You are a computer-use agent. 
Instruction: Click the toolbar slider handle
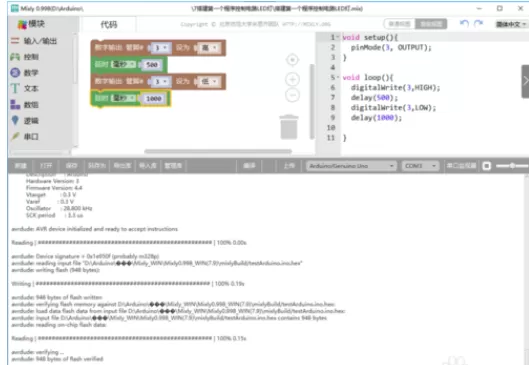[512, 166]
